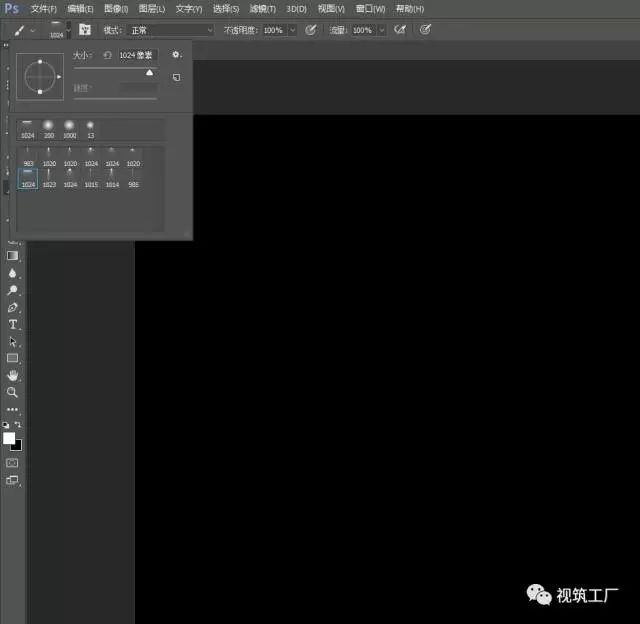Swap foreground and background colors
This screenshot has height=624, width=640.
(18, 424)
